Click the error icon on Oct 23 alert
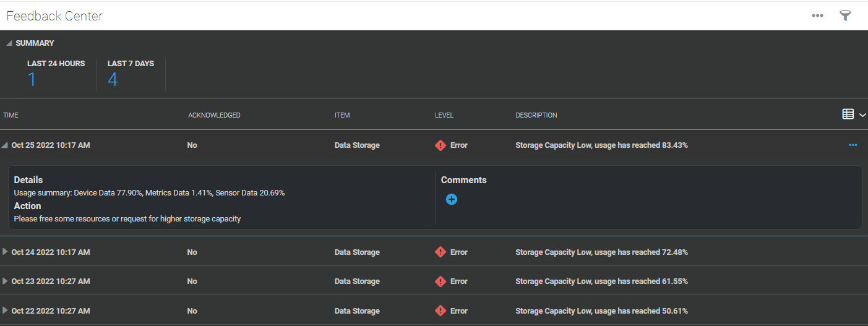This screenshot has height=326, width=868. (x=440, y=281)
